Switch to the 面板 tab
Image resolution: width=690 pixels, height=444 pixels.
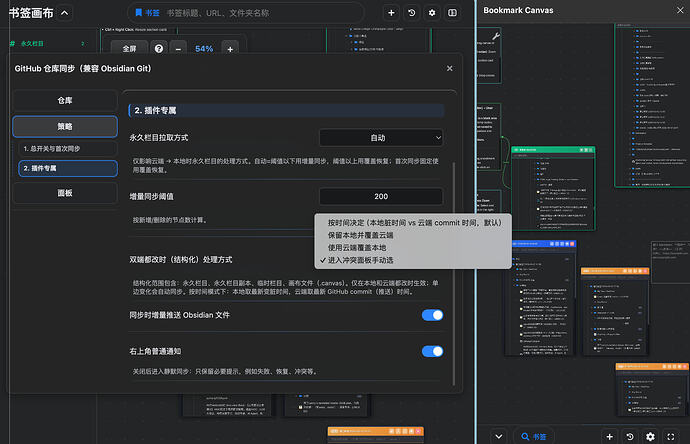pyautogui.click(x=65, y=193)
